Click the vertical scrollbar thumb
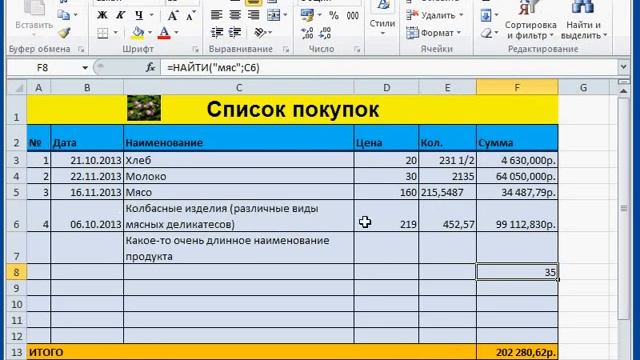This screenshot has width=640, height=360. (x=624, y=208)
